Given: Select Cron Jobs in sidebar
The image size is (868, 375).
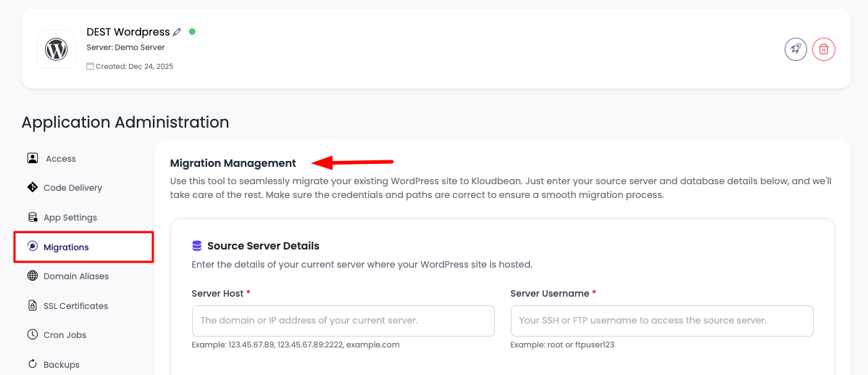Looking at the screenshot, I should (x=64, y=335).
